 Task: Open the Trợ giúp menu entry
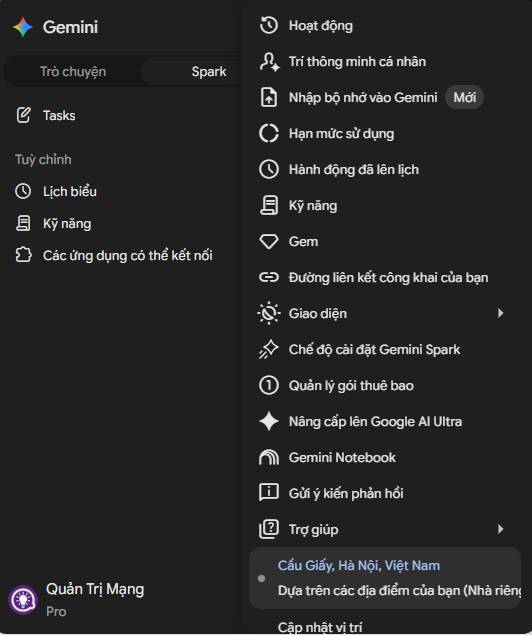pos(313,530)
